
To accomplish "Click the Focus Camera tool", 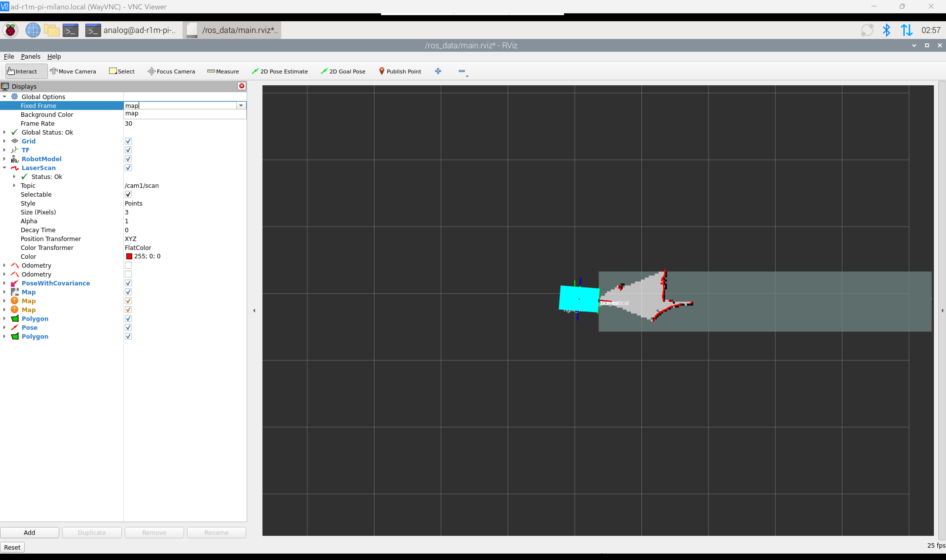I will [x=171, y=71].
